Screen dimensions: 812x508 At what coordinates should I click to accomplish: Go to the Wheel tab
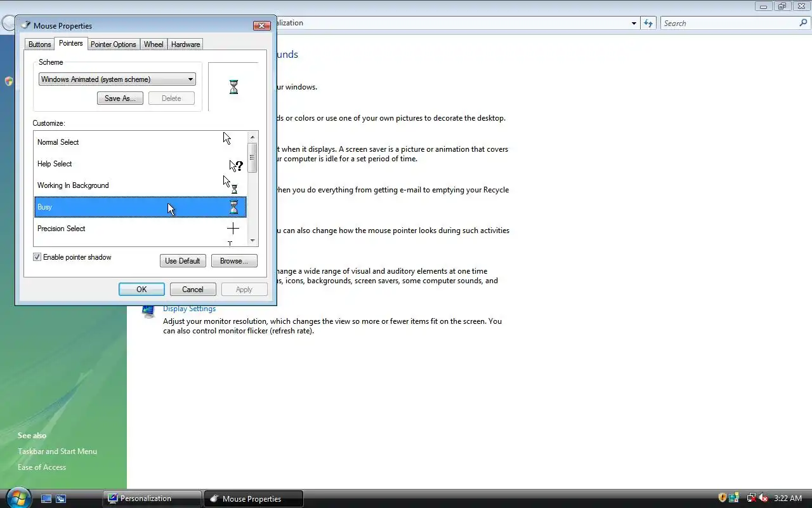tap(154, 44)
